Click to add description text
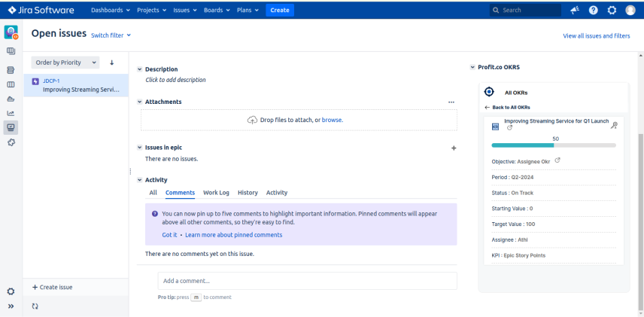This screenshot has height=317, width=644. tap(175, 80)
